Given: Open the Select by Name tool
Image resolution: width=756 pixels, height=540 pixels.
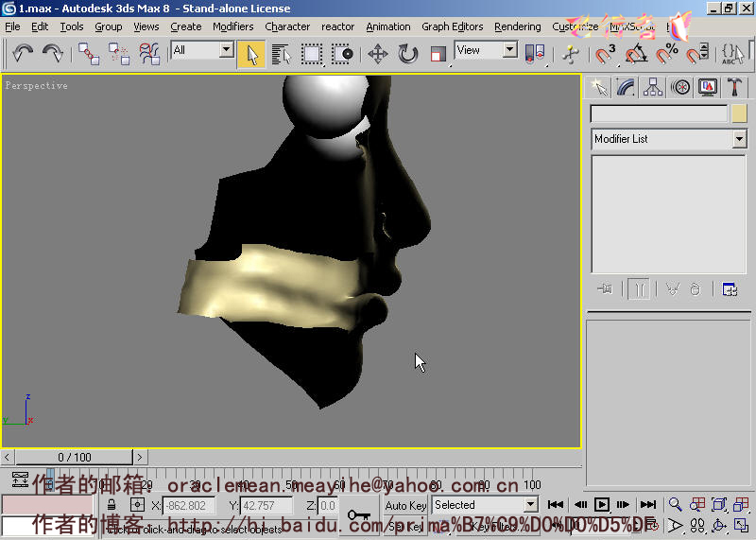Looking at the screenshot, I should pyautogui.click(x=281, y=54).
